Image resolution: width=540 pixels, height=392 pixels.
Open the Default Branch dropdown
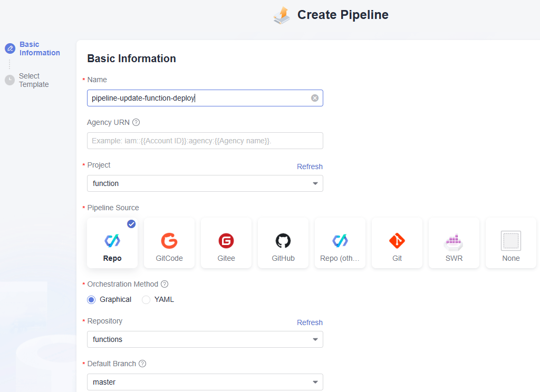pyautogui.click(x=205, y=382)
